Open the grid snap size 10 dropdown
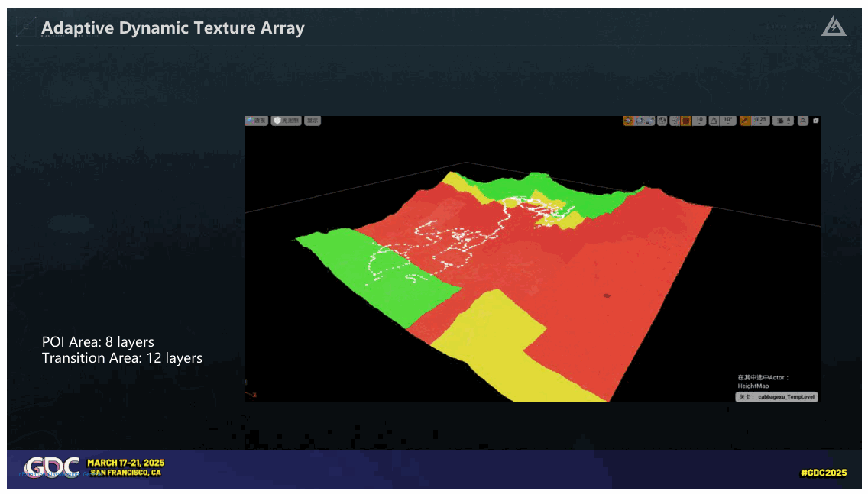Viewport: 868px width, 494px height. click(x=700, y=121)
